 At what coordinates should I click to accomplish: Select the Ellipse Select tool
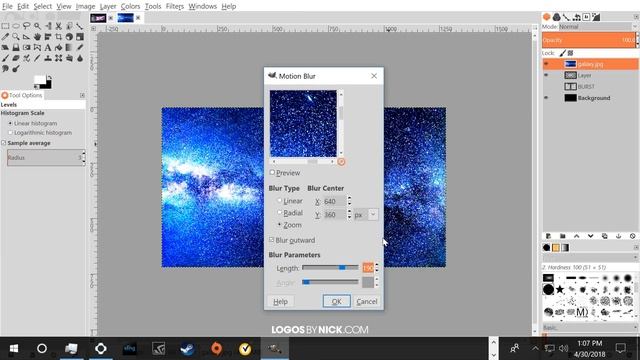(16, 26)
